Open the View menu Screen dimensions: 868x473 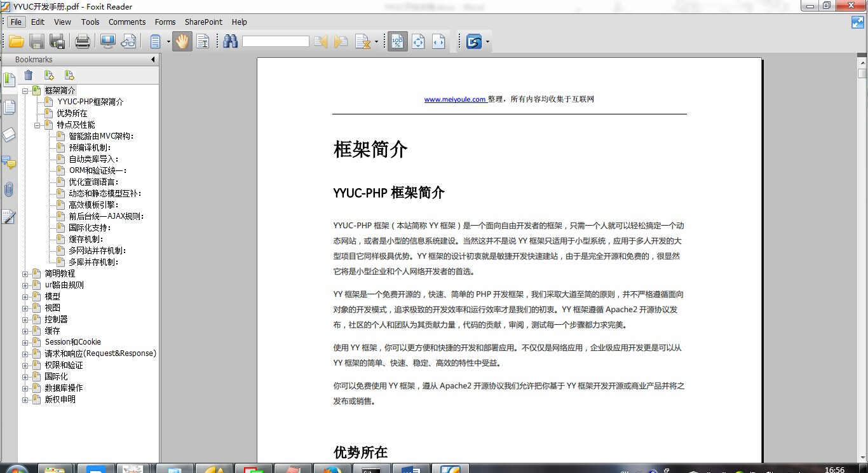tap(62, 22)
